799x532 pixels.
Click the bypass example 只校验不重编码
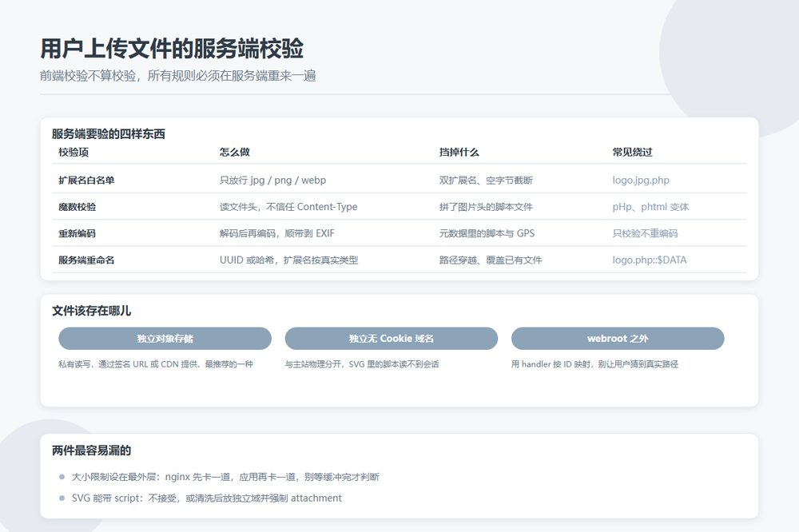click(x=645, y=233)
